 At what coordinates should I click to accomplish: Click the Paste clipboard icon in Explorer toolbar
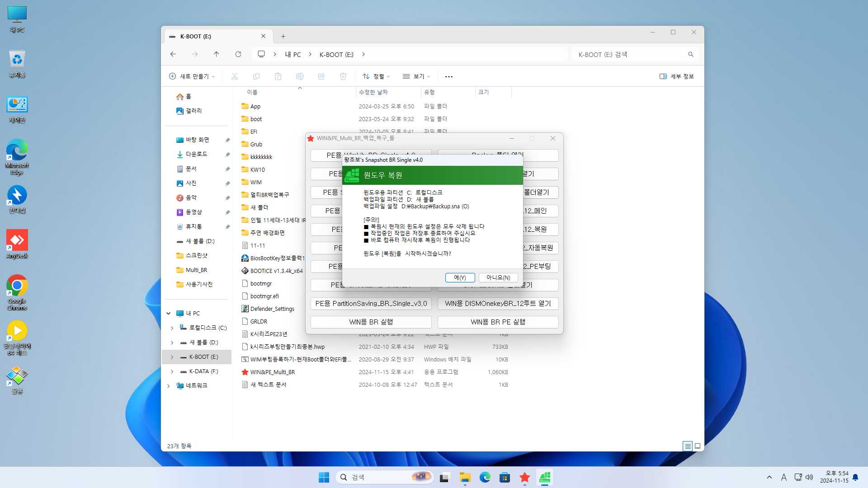pyautogui.click(x=278, y=76)
